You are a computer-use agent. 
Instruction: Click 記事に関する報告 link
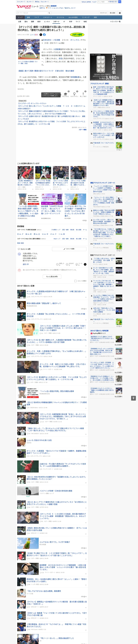tap(24, 96)
